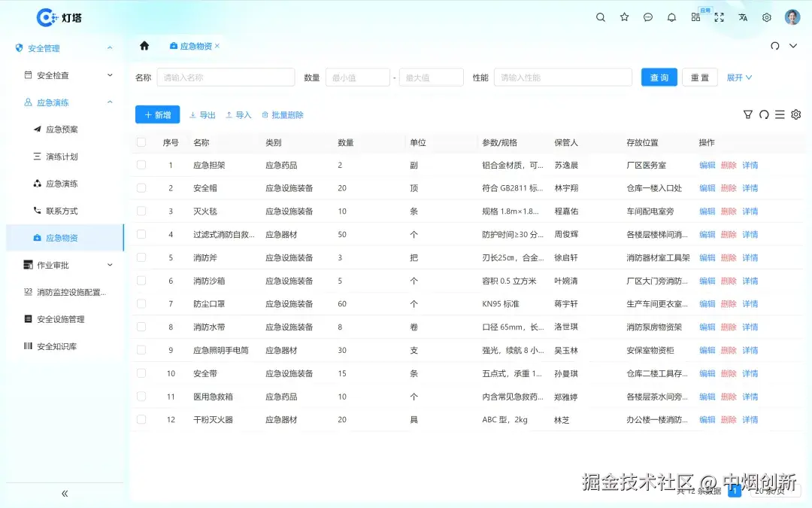
Task: Refresh the table with the reload icon
Action: (764, 114)
